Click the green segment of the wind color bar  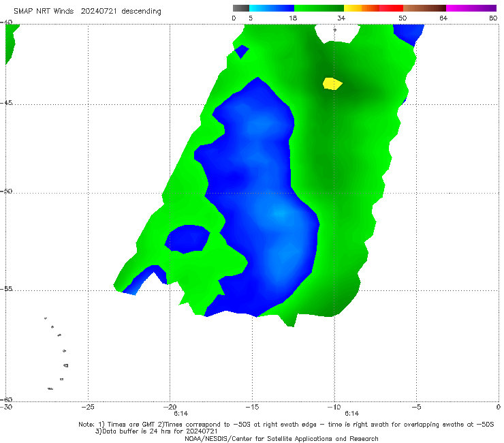pyautogui.click(x=319, y=8)
